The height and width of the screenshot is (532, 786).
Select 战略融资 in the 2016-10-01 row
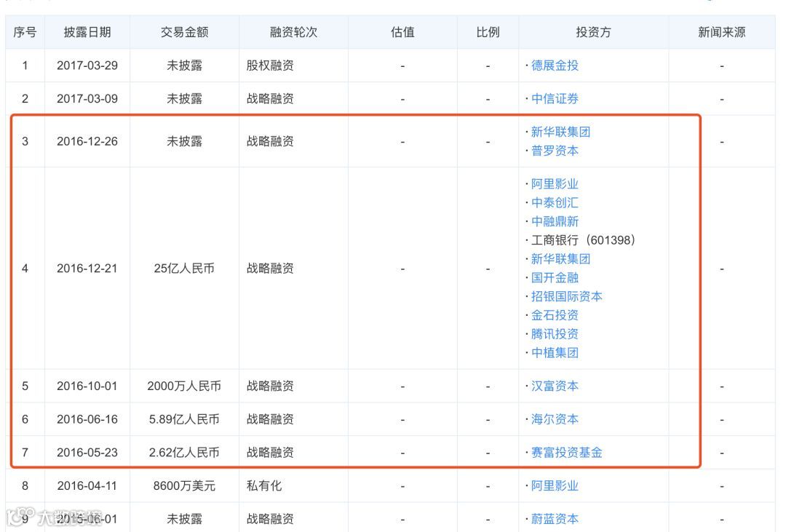(270, 386)
